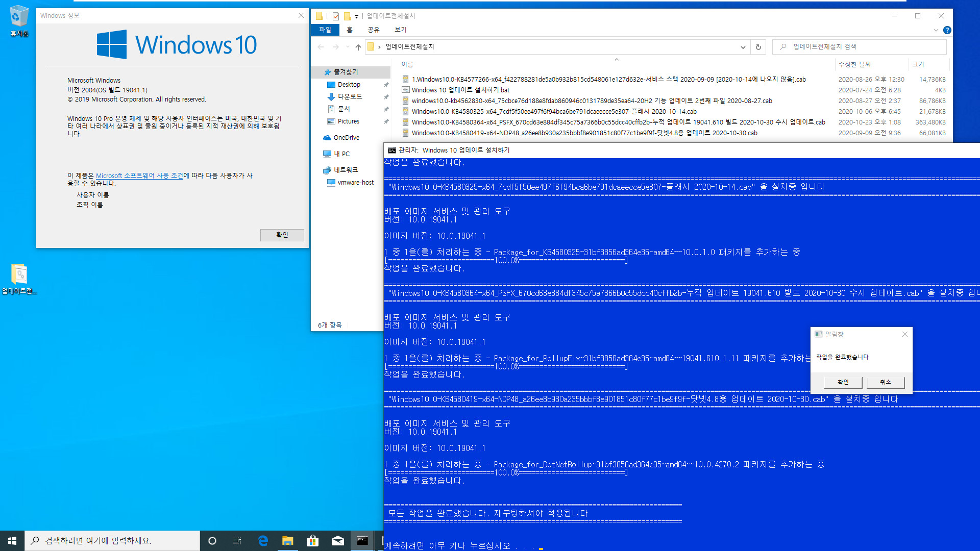The image size is (980, 551).
Task: Open Cortana circle icon on taskbar
Action: click(x=212, y=541)
